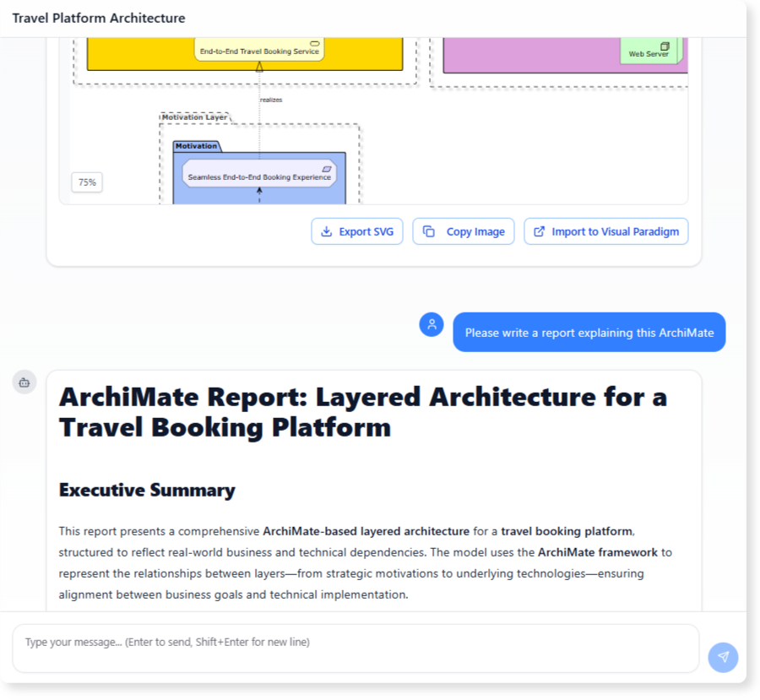Click the assistant bot avatar icon
760x700 pixels.
(24, 382)
